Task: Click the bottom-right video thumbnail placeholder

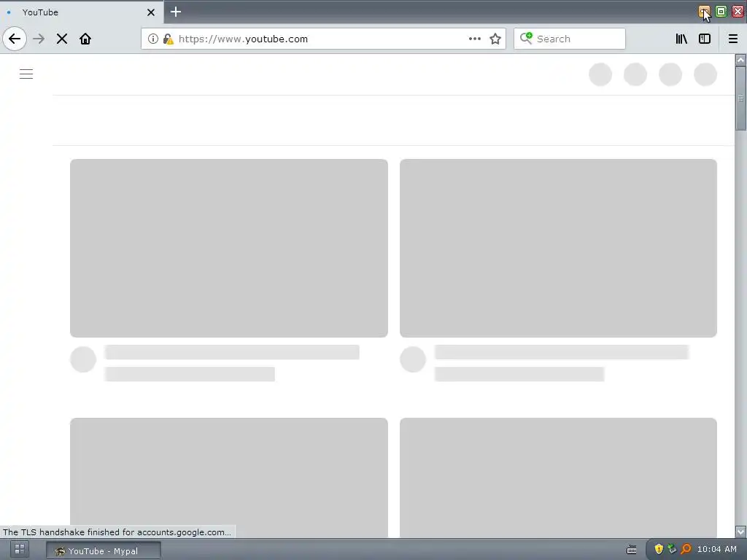Action: [558, 478]
